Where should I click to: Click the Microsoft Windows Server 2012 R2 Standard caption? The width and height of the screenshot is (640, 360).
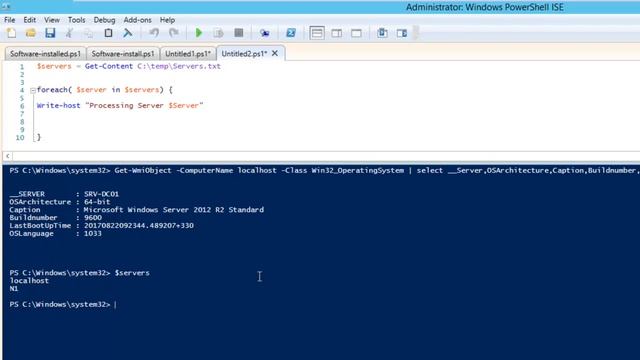pos(173,210)
